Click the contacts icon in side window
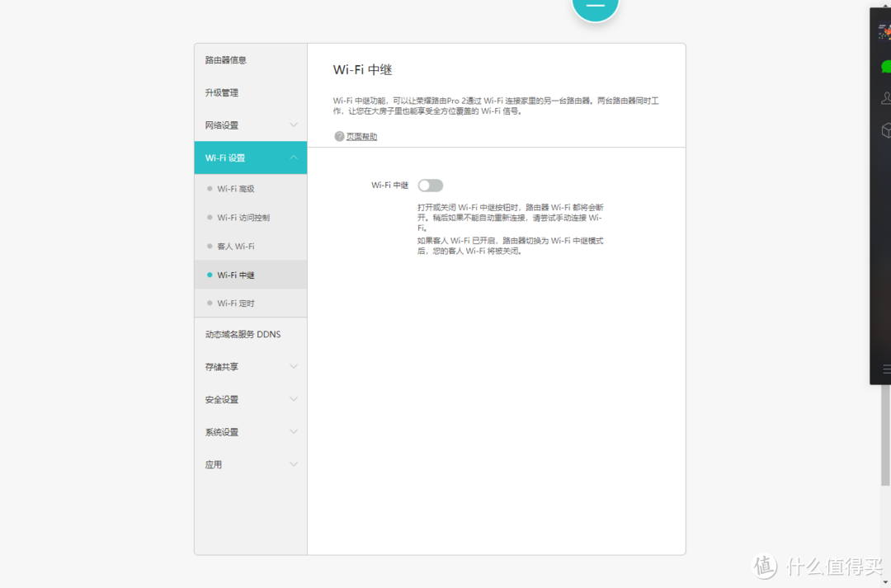This screenshot has height=588, width=891. click(x=886, y=98)
